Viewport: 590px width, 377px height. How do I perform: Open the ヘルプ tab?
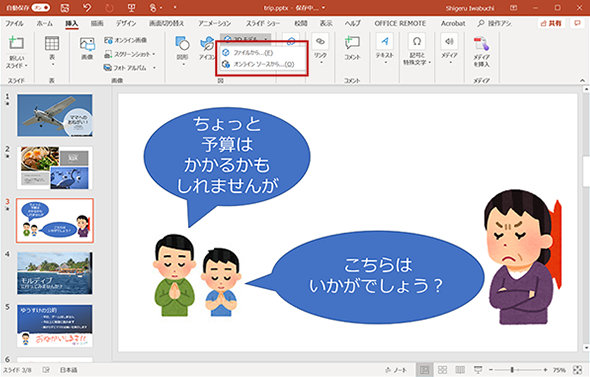pos(352,23)
